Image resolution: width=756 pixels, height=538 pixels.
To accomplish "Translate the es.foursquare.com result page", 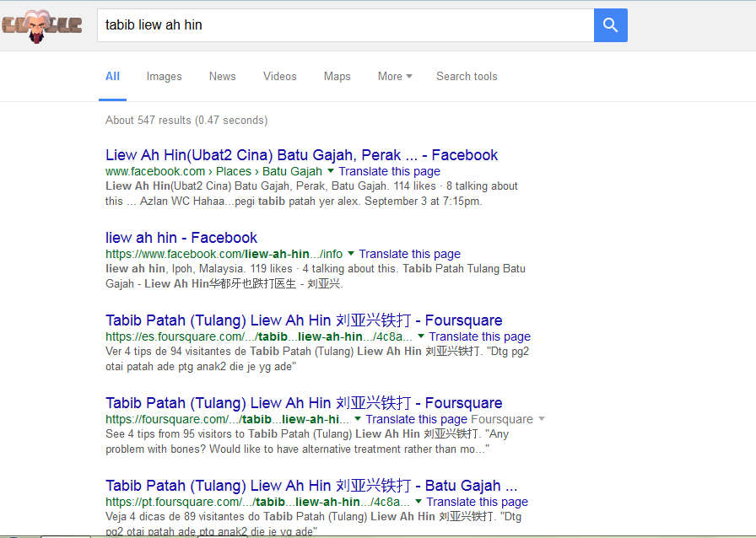I will [x=480, y=336].
